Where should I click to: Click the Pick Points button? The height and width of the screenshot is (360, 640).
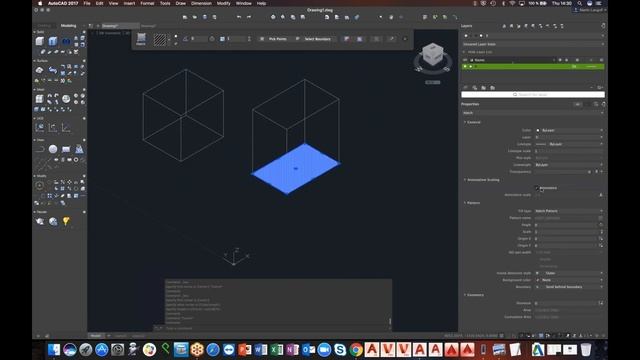(273, 39)
